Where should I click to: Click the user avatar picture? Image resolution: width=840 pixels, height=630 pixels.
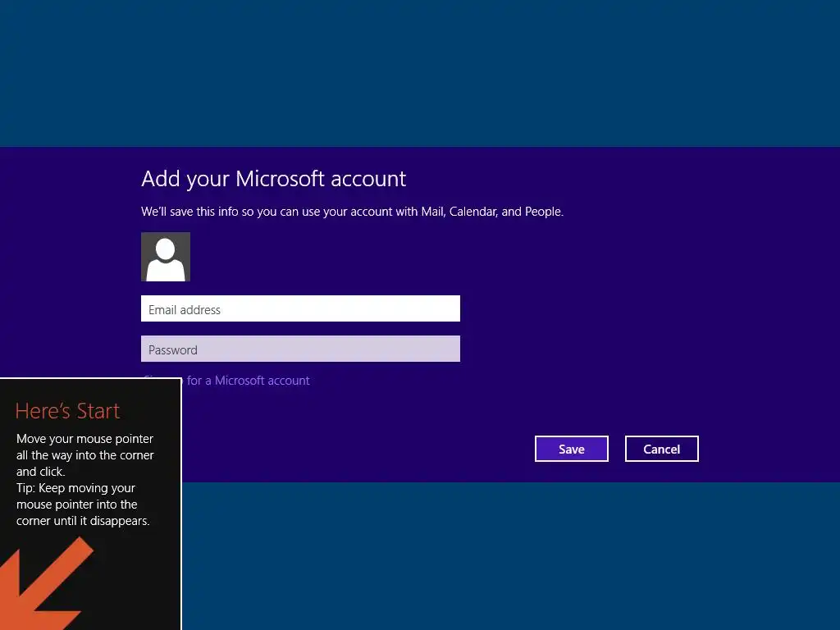coord(166,257)
